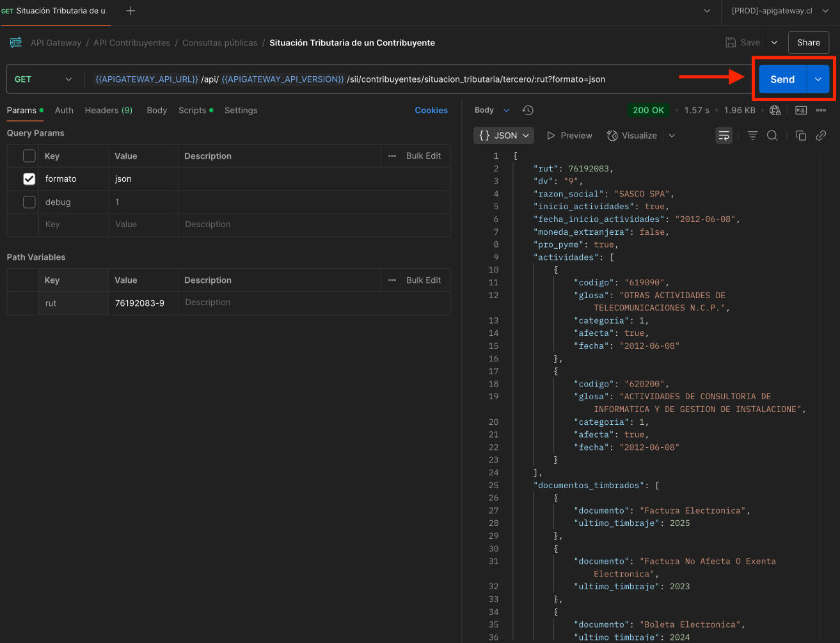Switch to Preview response view
Screen dimensions: 840x643
569,136
